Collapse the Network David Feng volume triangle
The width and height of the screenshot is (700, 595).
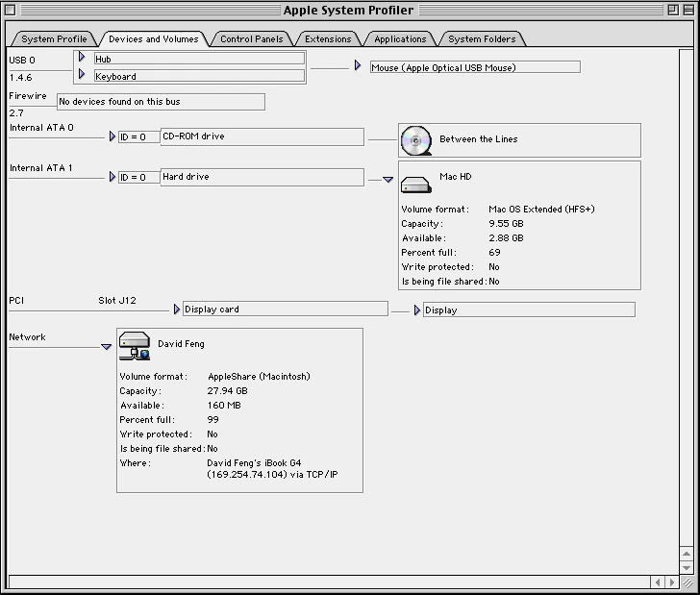point(106,347)
